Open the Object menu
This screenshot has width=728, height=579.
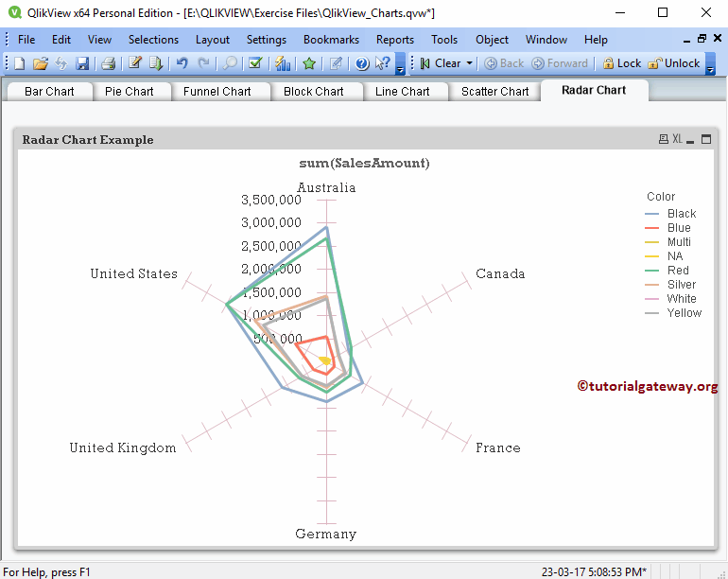492,40
